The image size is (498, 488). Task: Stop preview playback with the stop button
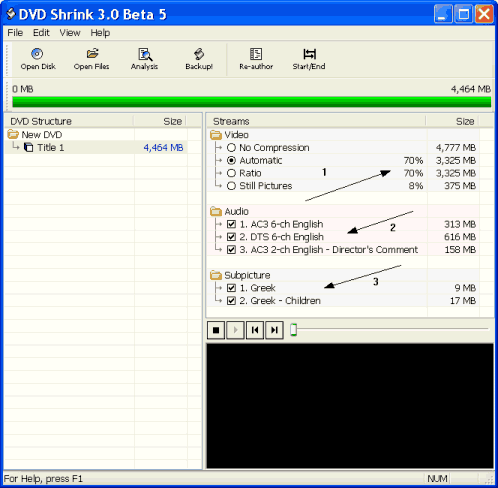click(216, 330)
